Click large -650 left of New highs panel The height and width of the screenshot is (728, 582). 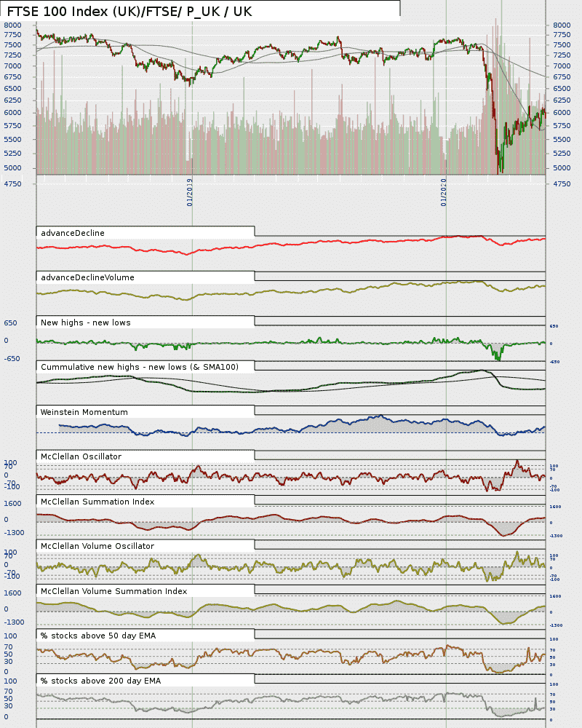pyautogui.click(x=12, y=359)
